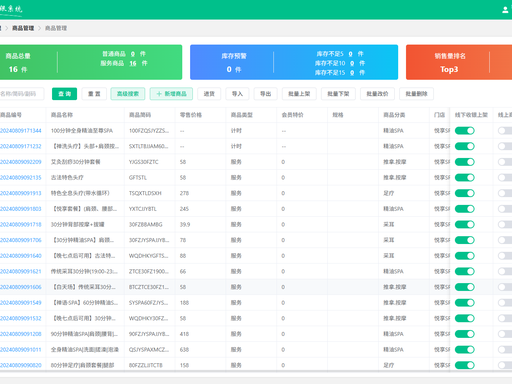The height and width of the screenshot is (384, 512).
Task: Click the 导入 import button
Action: tap(237, 94)
